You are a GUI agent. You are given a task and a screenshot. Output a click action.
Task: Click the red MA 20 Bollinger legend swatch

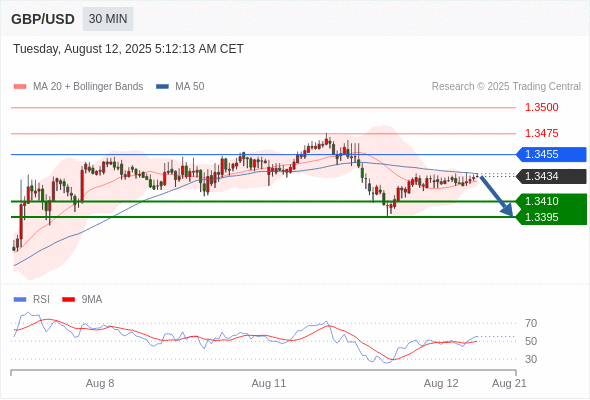coord(20,87)
